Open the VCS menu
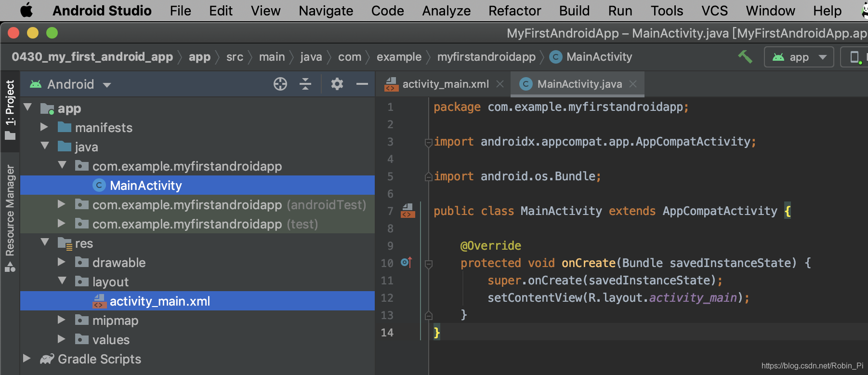This screenshot has width=868, height=375. coord(714,11)
